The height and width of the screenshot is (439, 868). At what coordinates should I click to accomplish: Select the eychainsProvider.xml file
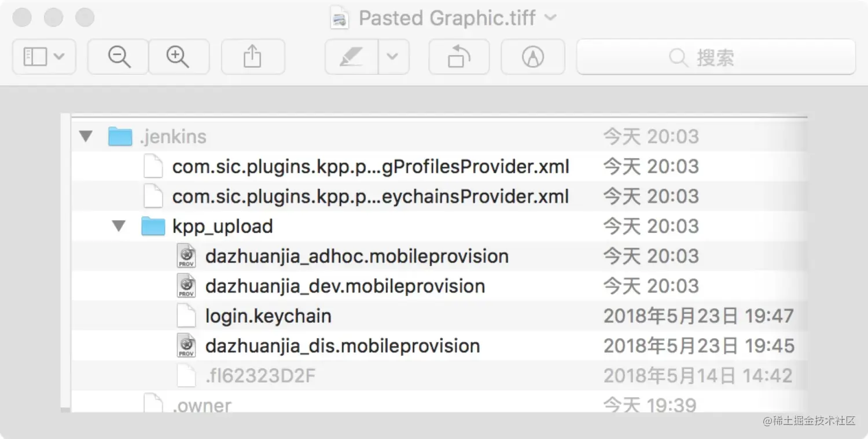point(370,197)
